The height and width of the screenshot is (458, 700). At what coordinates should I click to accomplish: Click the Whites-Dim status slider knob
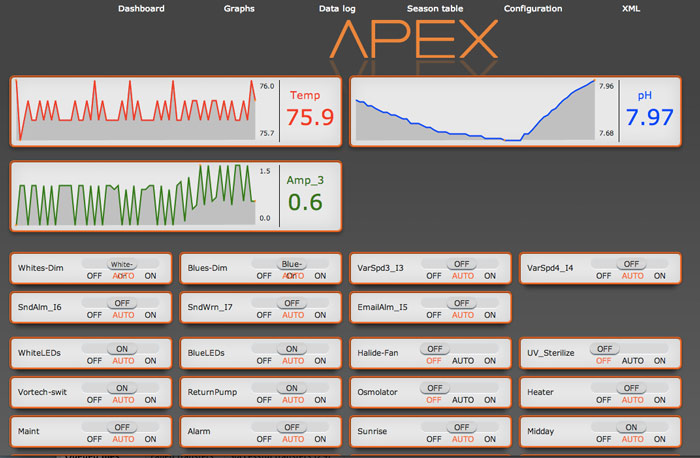click(x=121, y=264)
